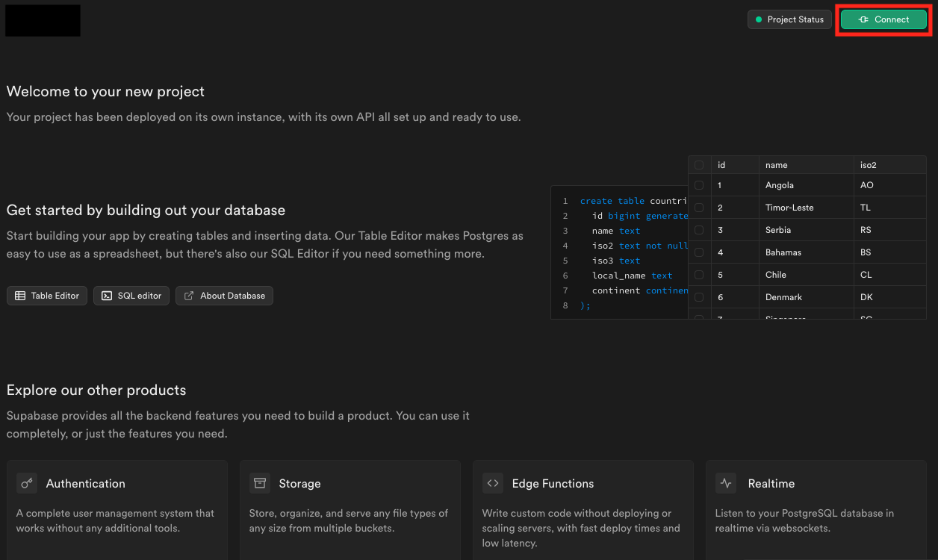The width and height of the screenshot is (938, 560).
Task: Open the Project Status indicator
Action: point(789,19)
